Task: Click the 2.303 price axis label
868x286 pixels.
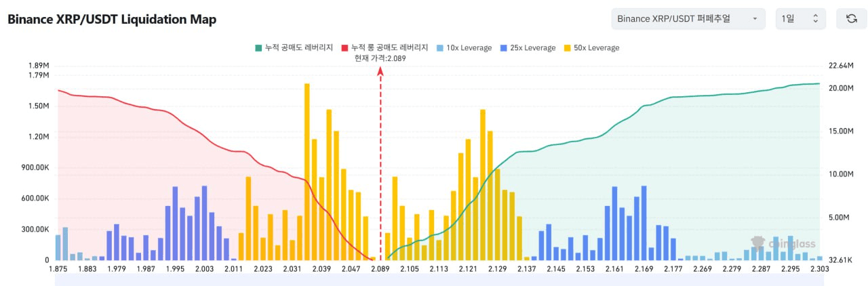Action: pyautogui.click(x=819, y=269)
